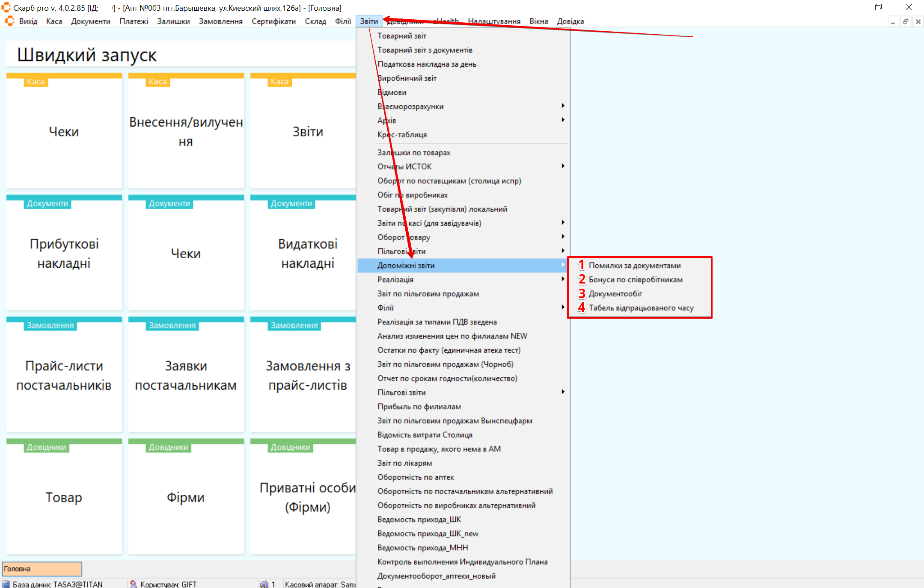Choose Табель відпрацьованого часу
Screen dimensions: 924x588
tap(641, 307)
